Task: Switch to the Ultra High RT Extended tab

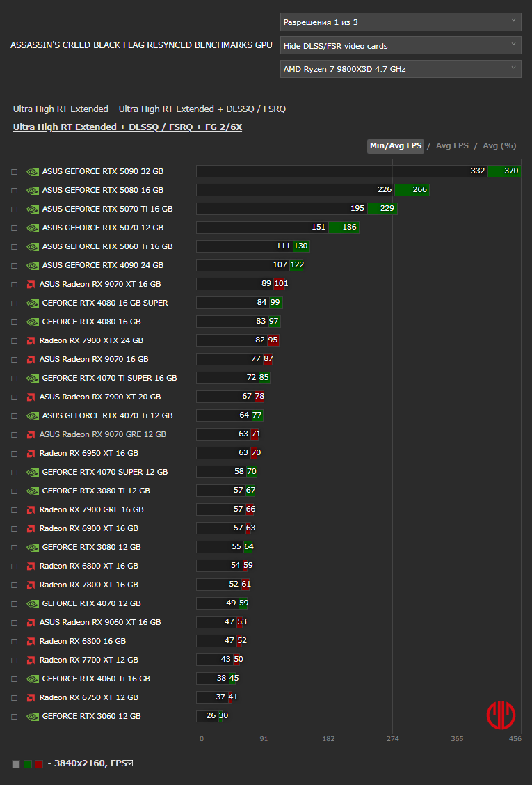Action: pos(61,109)
